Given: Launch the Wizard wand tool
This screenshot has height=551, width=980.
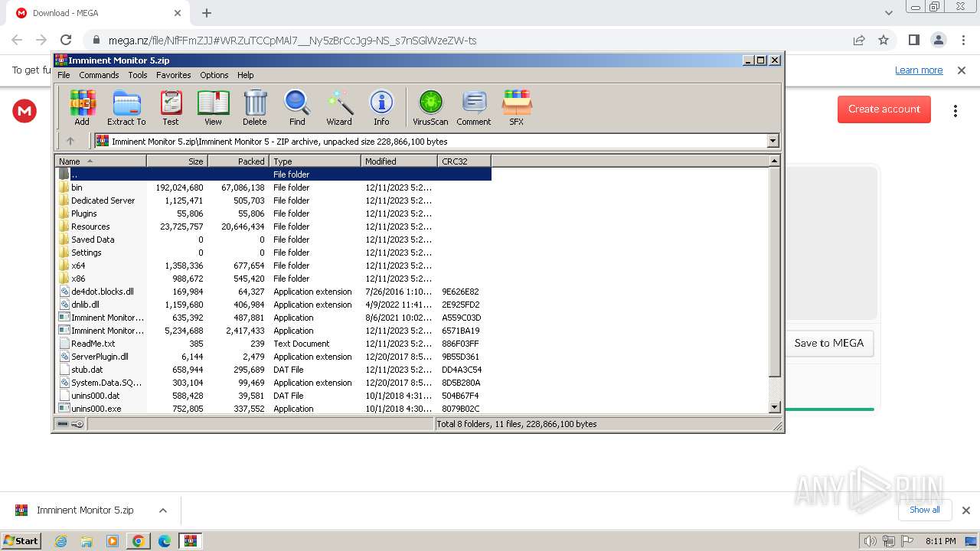Looking at the screenshot, I should (x=339, y=107).
